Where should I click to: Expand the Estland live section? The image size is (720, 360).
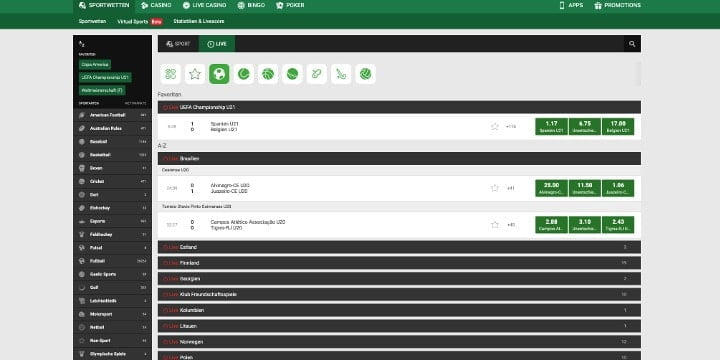click(399, 247)
